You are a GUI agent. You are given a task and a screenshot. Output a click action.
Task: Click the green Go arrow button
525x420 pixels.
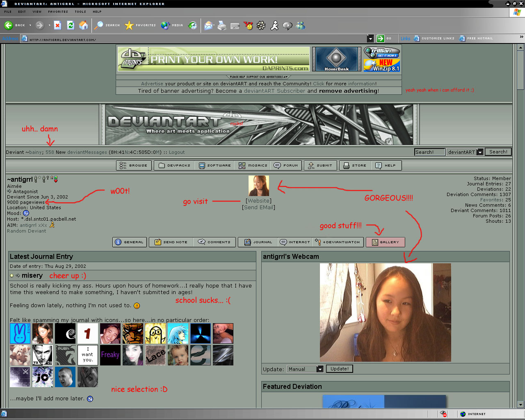tap(381, 38)
